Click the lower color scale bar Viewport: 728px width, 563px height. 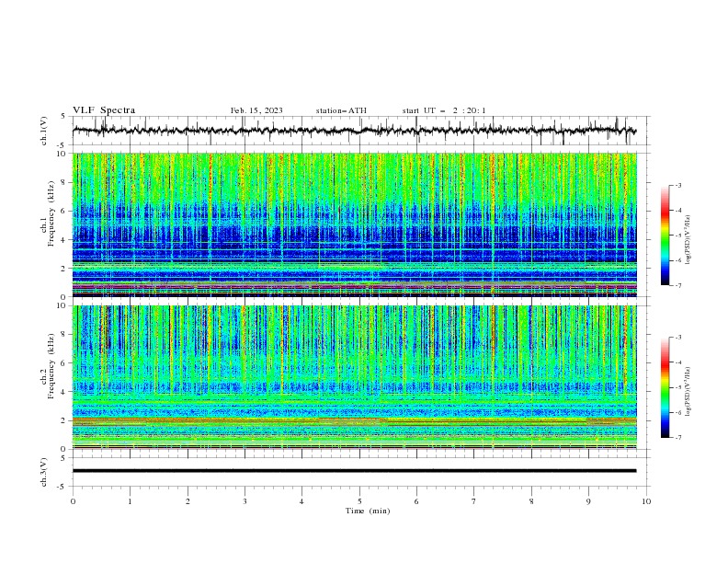click(x=665, y=387)
